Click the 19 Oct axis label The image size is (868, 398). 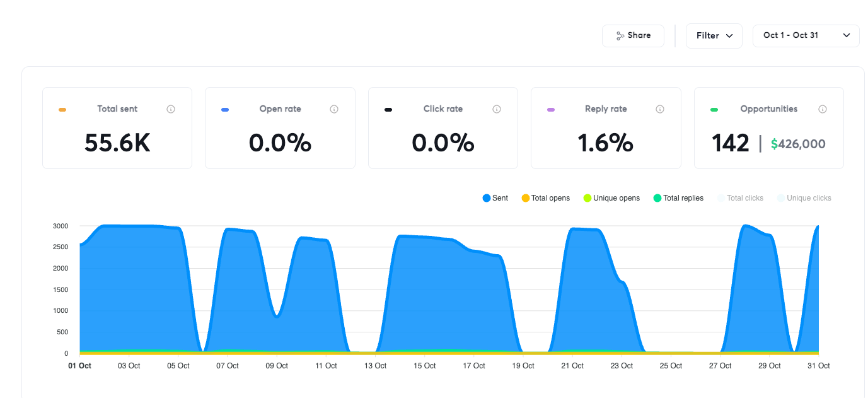523,366
